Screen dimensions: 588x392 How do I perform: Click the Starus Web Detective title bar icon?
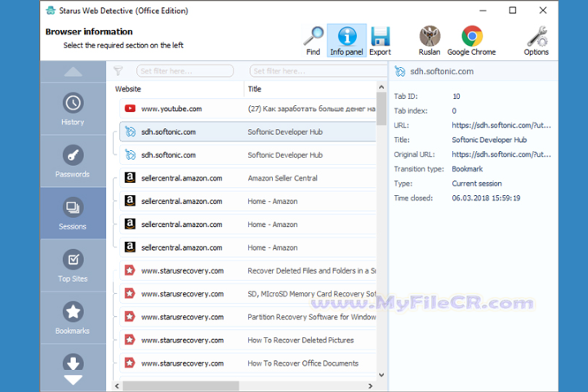51,11
